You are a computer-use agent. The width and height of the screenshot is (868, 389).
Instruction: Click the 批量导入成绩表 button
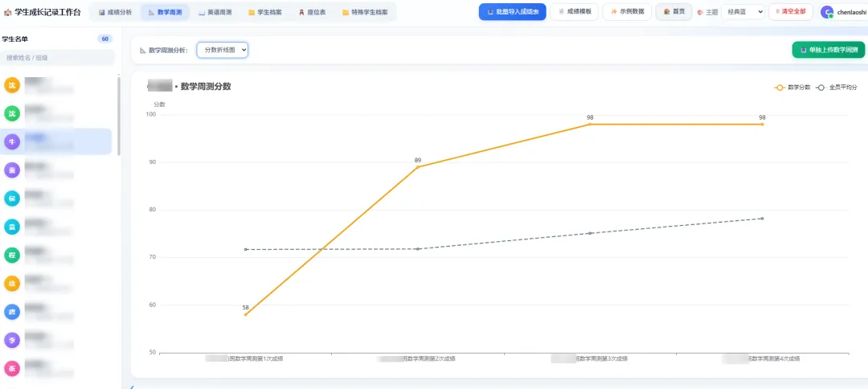tap(513, 11)
